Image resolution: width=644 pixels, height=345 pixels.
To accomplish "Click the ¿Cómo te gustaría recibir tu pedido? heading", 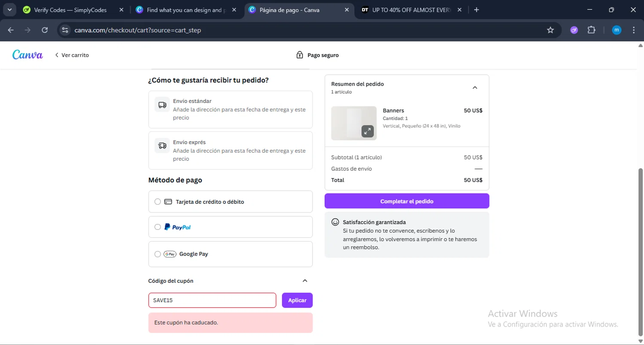I will point(208,80).
